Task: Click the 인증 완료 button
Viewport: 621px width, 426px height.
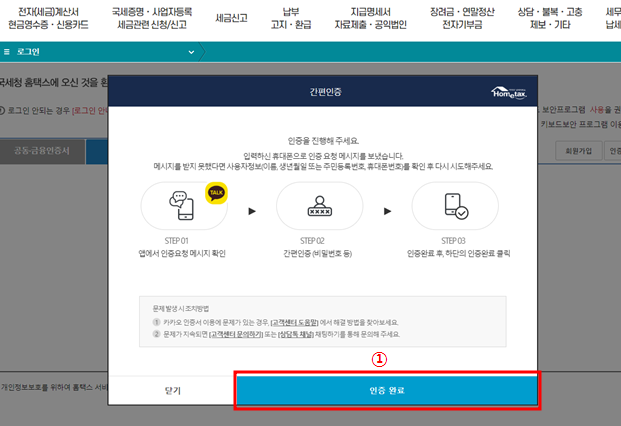Action: click(x=387, y=390)
